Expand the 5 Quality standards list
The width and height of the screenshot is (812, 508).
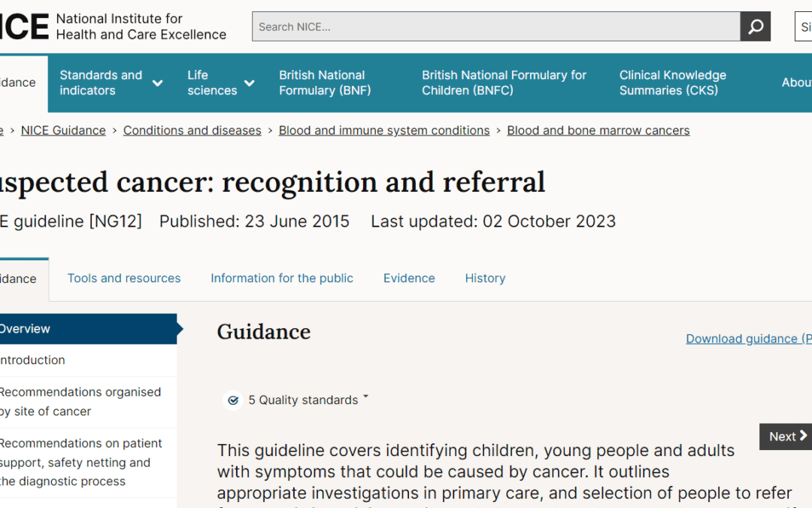pos(309,400)
